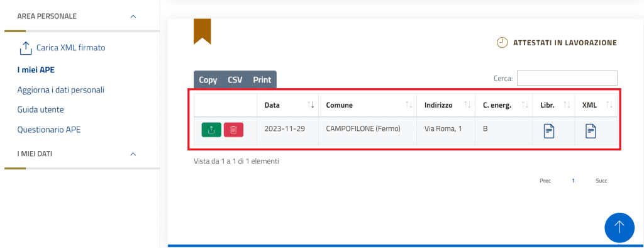Click the upload icon beside Carica XML firmato
Viewport: 644px width, 248px height.
(x=25, y=48)
